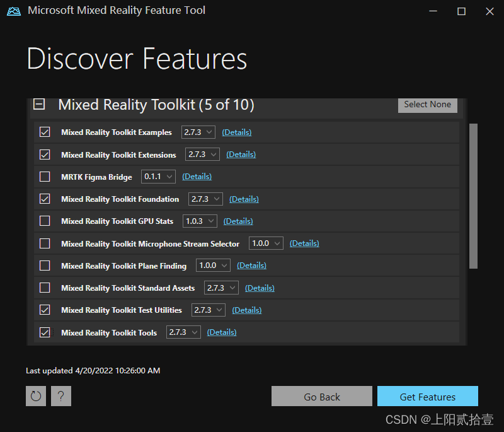This screenshot has width=504, height=432.
Task: Click the feature list vertical scrollbar
Action: (x=473, y=196)
